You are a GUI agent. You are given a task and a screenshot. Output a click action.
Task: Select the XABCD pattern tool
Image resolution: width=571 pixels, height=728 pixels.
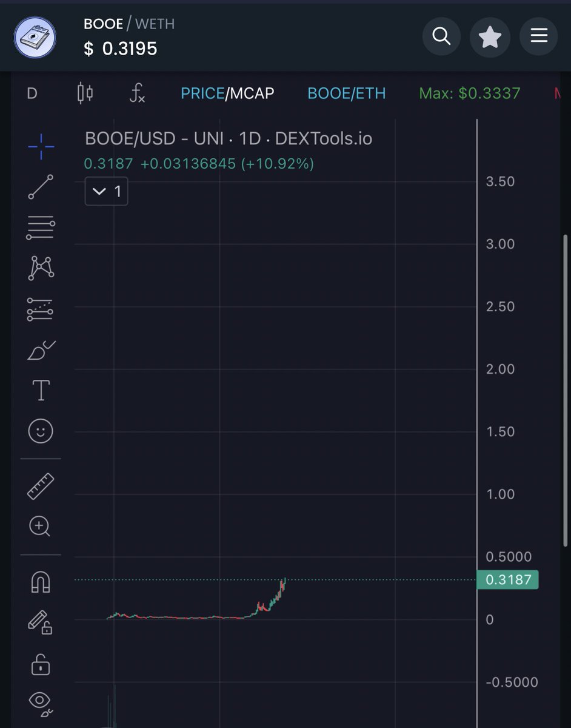41,268
